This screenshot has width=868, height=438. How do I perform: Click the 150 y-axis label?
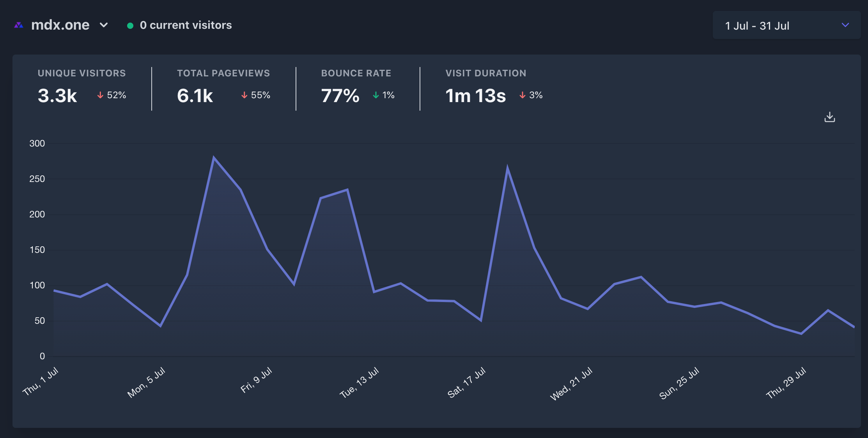point(37,250)
